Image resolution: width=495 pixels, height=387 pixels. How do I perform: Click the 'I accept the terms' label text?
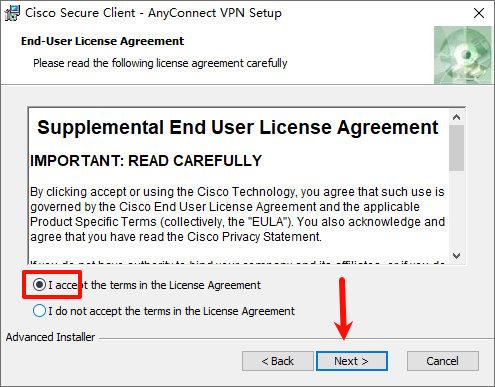tap(154, 285)
